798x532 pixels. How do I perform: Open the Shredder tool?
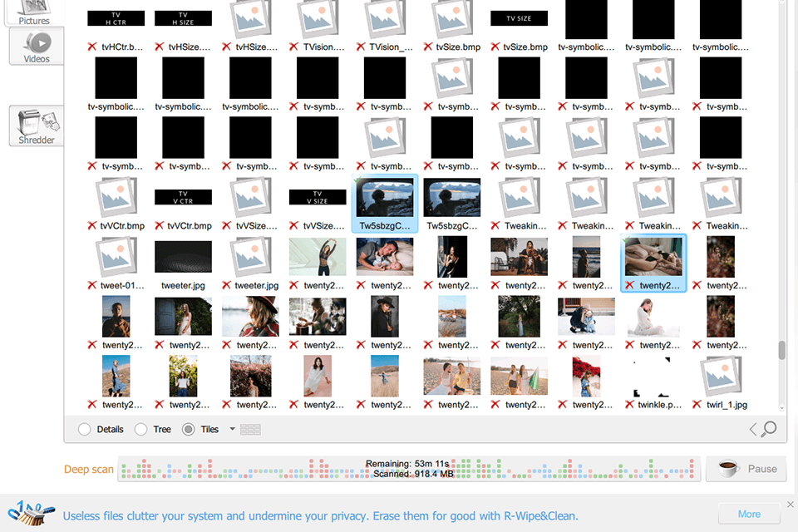click(x=36, y=126)
